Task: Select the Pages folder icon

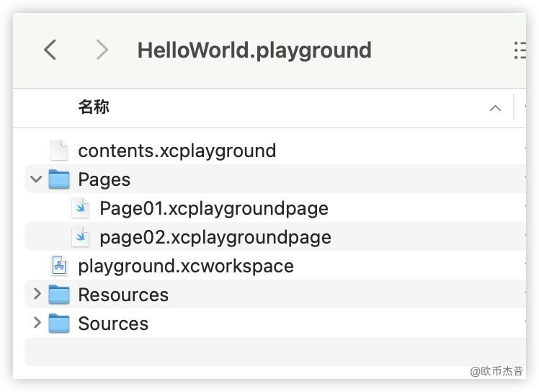Action: click(x=59, y=179)
